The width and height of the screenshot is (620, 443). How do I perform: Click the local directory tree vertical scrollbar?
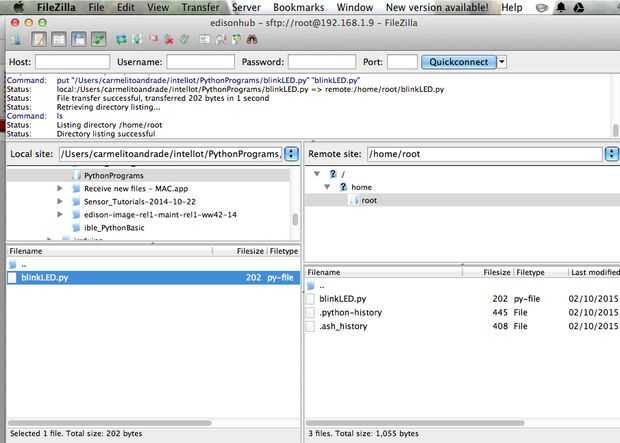[295, 220]
